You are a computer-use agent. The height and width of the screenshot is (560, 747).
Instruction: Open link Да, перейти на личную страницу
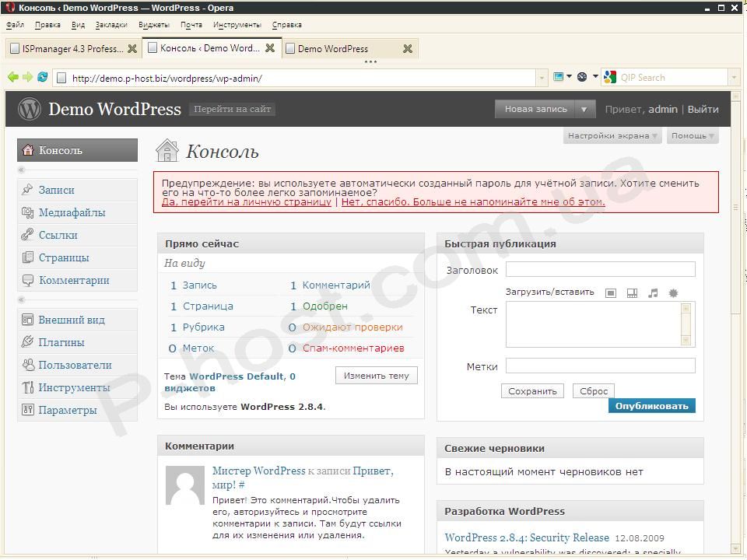[247, 201]
